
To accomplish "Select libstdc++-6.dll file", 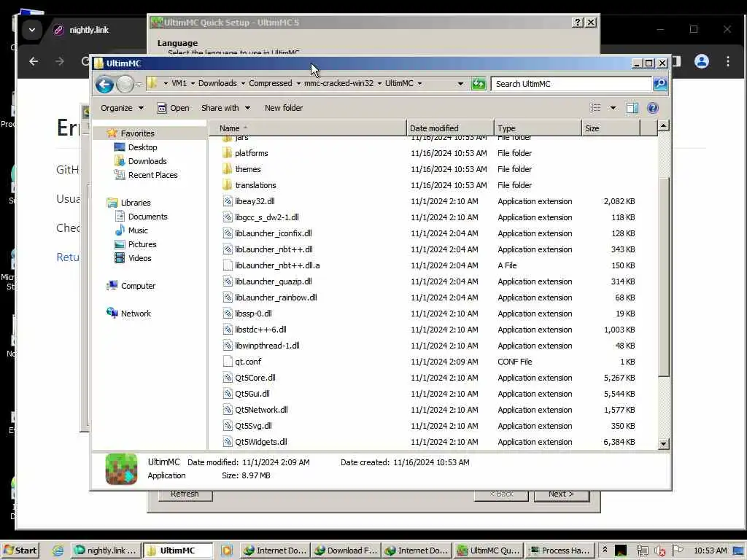I will coord(260,330).
